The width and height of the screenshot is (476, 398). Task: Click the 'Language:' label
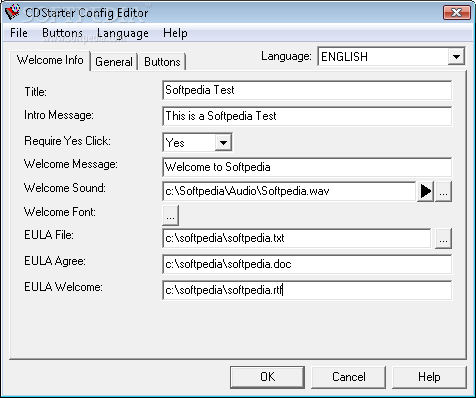pyautogui.click(x=286, y=56)
